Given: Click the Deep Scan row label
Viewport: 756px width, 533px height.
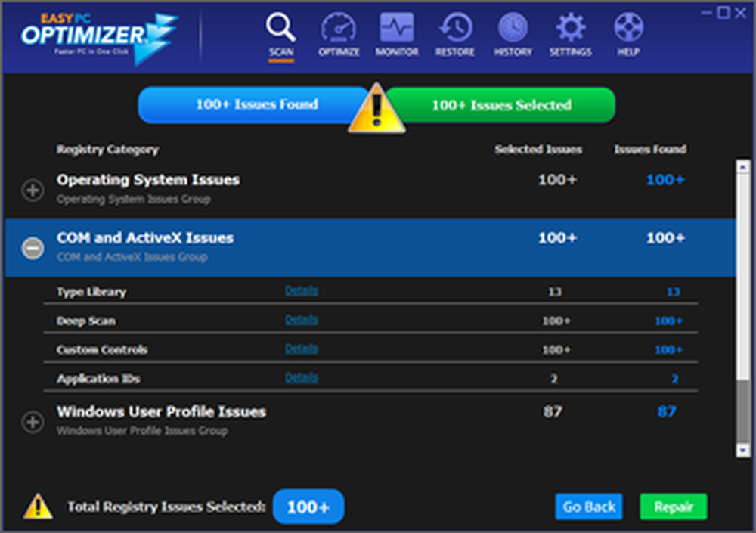Looking at the screenshot, I should [x=86, y=321].
